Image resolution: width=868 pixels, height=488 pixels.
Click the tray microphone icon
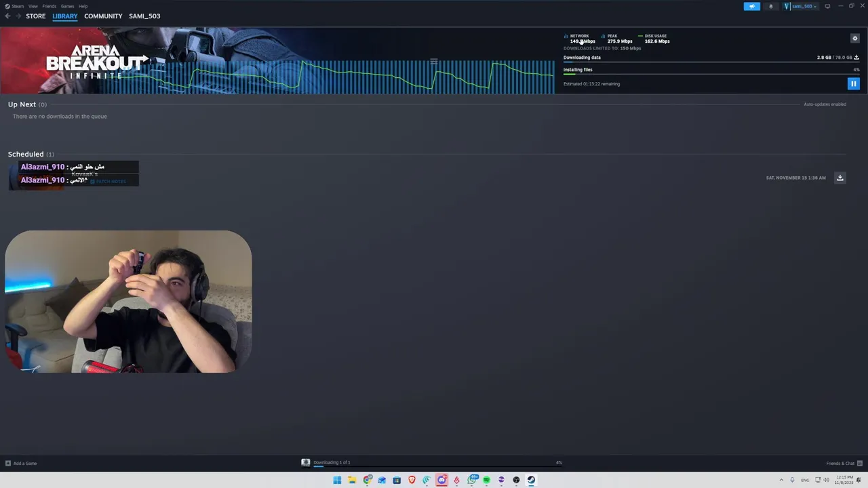coord(792,480)
